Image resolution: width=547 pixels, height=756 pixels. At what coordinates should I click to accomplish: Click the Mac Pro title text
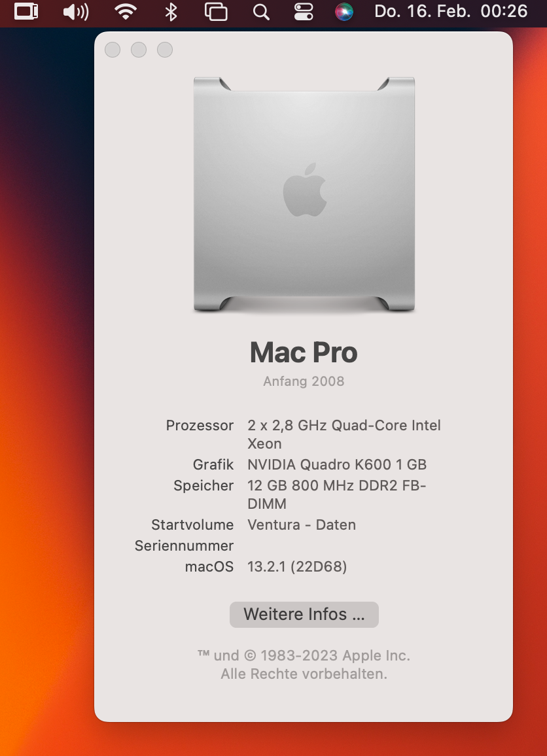click(x=304, y=352)
